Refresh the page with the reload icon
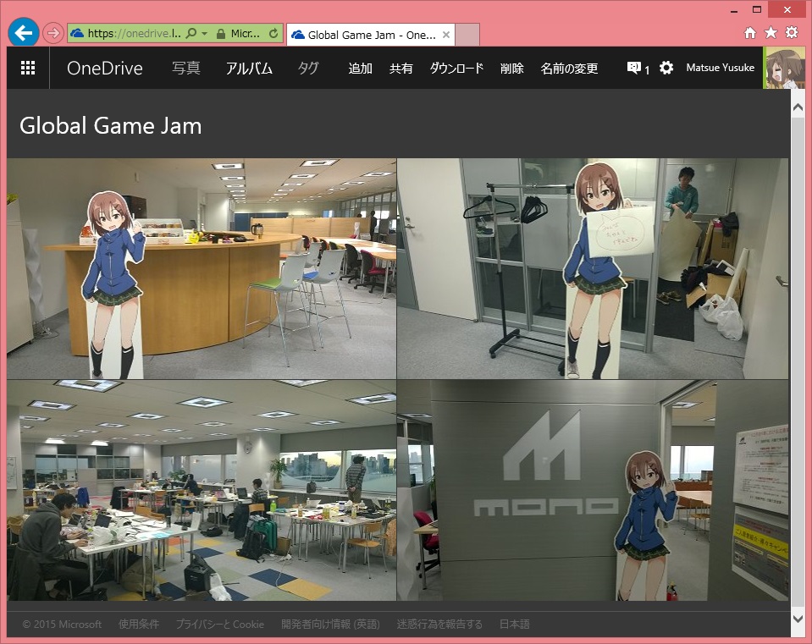The image size is (812, 644). (x=273, y=34)
